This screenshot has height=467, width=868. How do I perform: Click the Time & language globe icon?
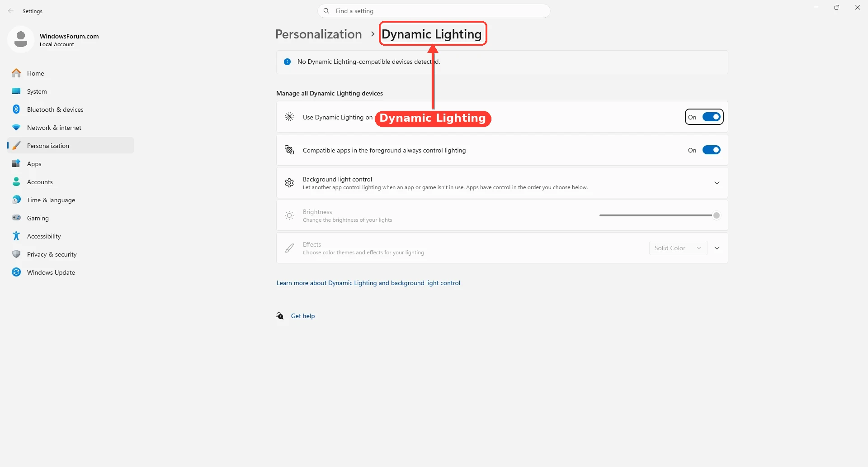[16, 200]
